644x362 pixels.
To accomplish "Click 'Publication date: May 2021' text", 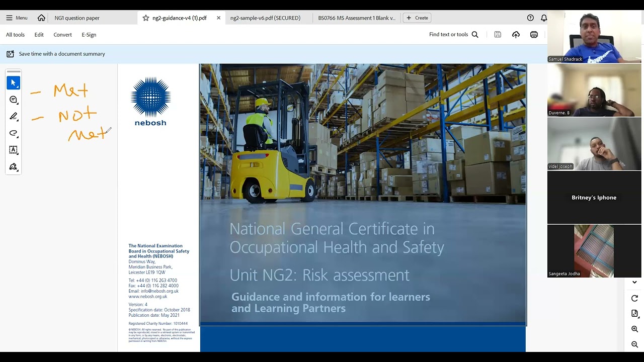I will coord(154,316).
